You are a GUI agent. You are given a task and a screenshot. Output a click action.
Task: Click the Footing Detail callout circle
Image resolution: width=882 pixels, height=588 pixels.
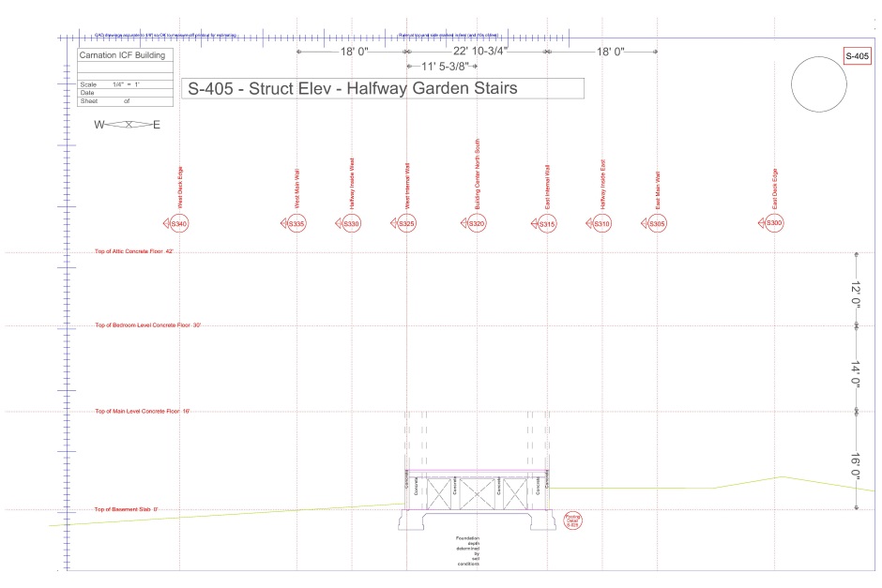572,520
